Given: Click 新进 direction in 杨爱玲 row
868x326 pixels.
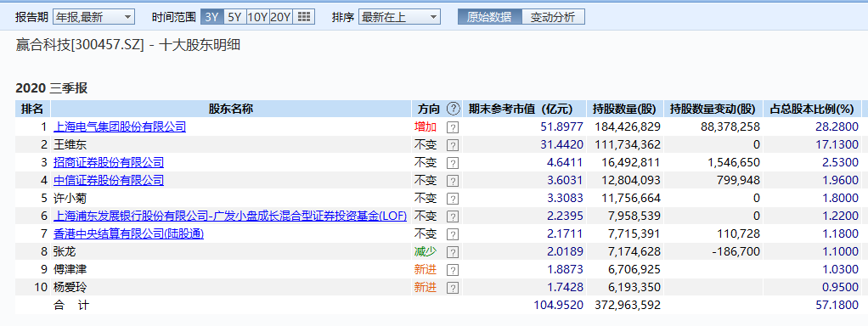Looking at the screenshot, I should (x=426, y=287).
